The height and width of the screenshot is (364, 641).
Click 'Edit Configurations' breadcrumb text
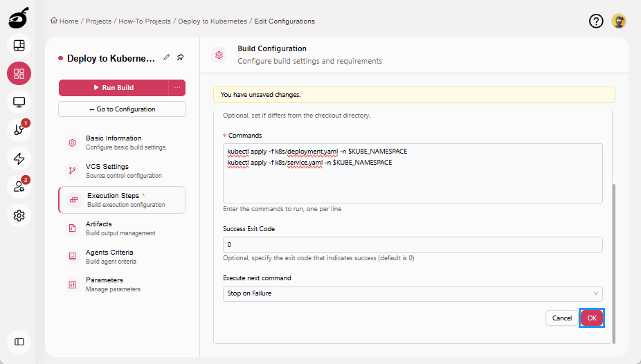click(285, 21)
